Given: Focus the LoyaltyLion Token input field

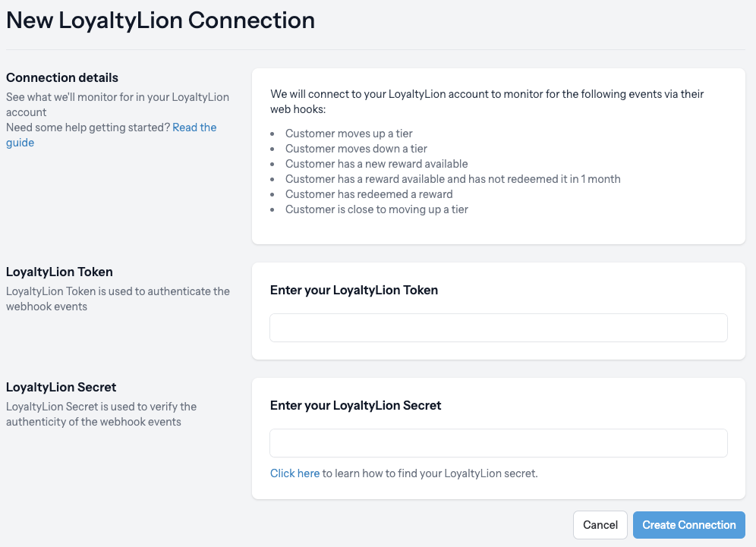Looking at the screenshot, I should tap(498, 328).
